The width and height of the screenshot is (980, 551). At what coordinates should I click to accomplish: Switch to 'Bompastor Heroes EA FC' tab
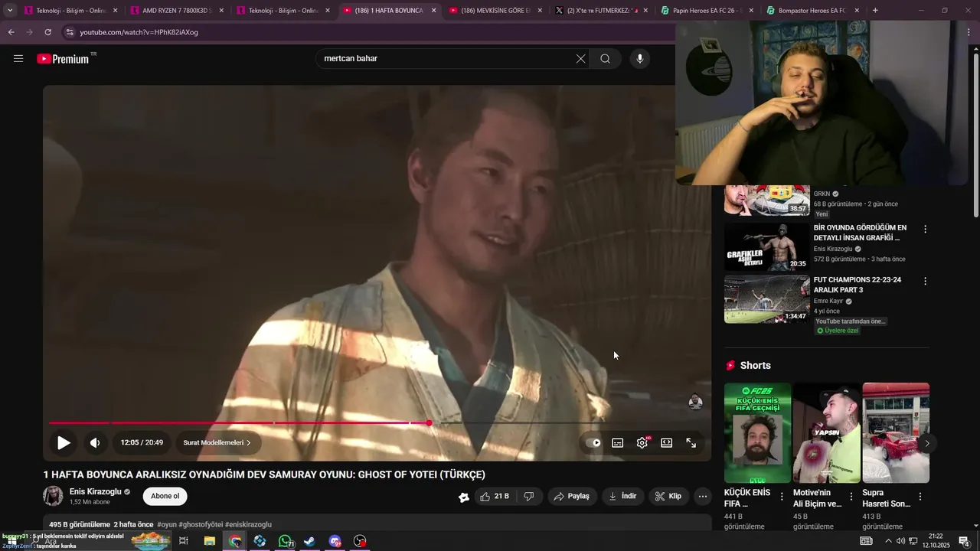coord(813,11)
